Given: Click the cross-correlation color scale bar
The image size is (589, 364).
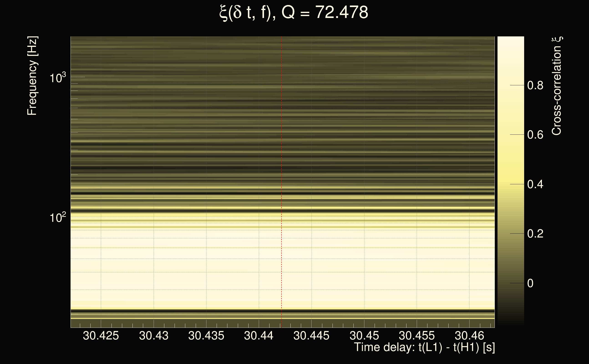Looking at the screenshot, I should pyautogui.click(x=510, y=181).
